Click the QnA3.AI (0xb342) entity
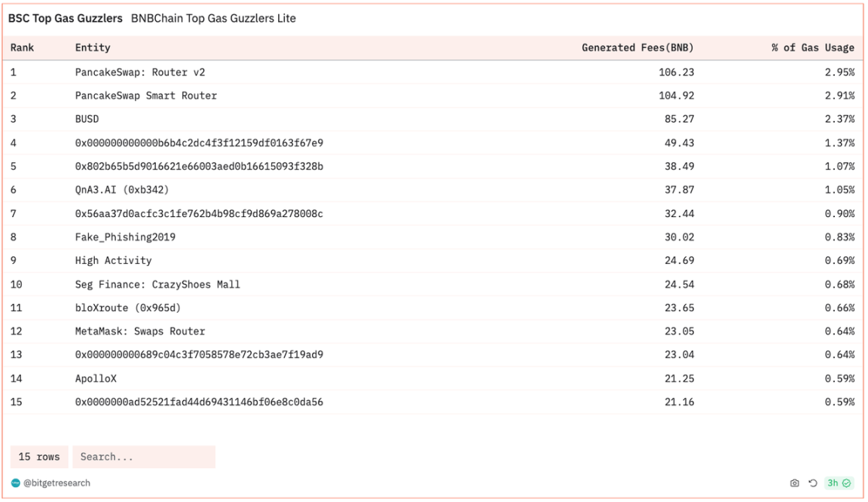This screenshot has width=868, height=502. [122, 190]
